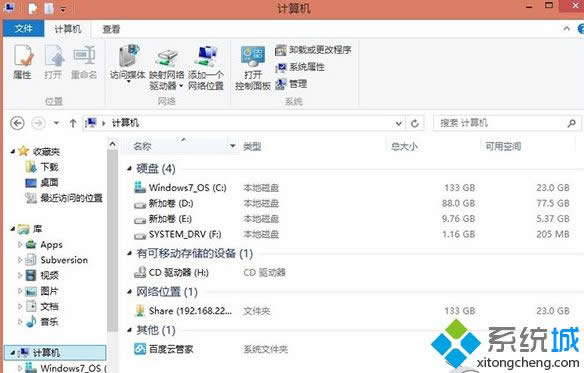The image size is (584, 373).
Task: Select SYSTEM_DRV (F:) drive
Action: pyautogui.click(x=178, y=234)
